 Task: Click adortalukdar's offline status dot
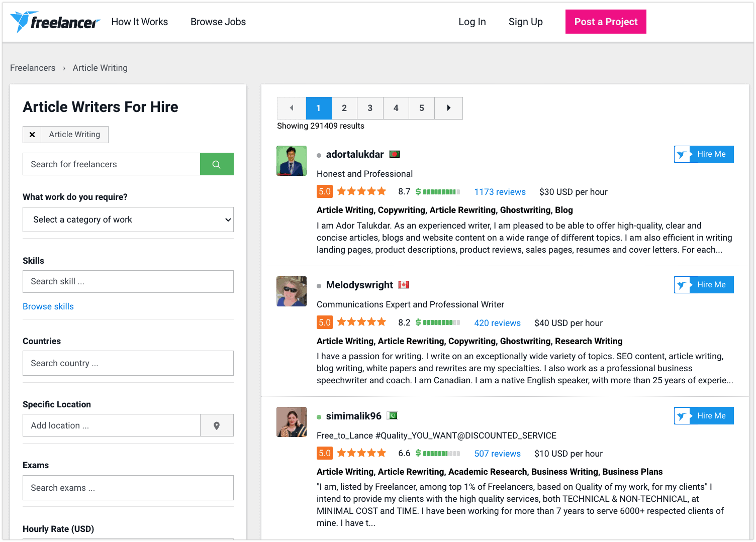(x=319, y=155)
